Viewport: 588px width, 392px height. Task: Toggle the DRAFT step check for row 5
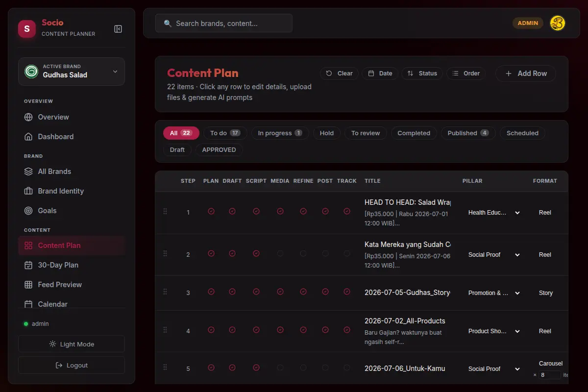[x=232, y=367]
